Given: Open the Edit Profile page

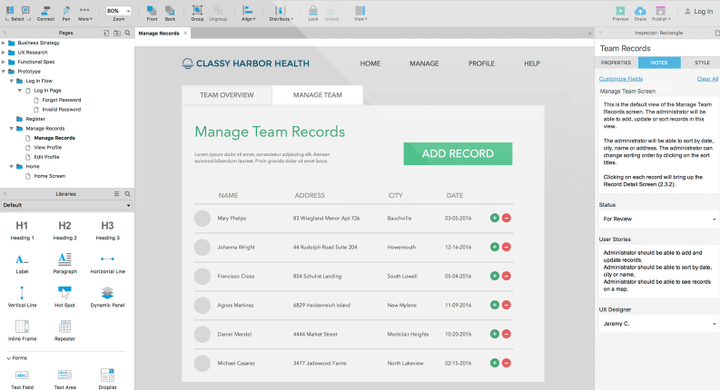Looking at the screenshot, I should tap(46, 157).
